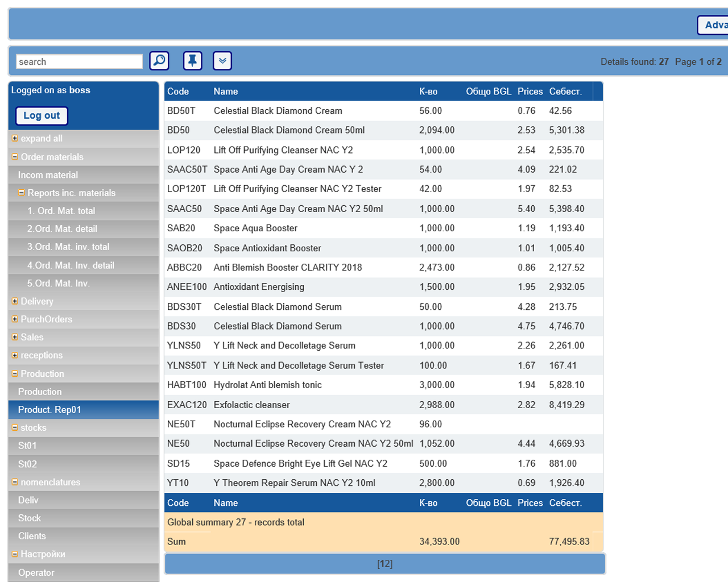
Task: Click inside the search text field
Action: tap(79, 61)
